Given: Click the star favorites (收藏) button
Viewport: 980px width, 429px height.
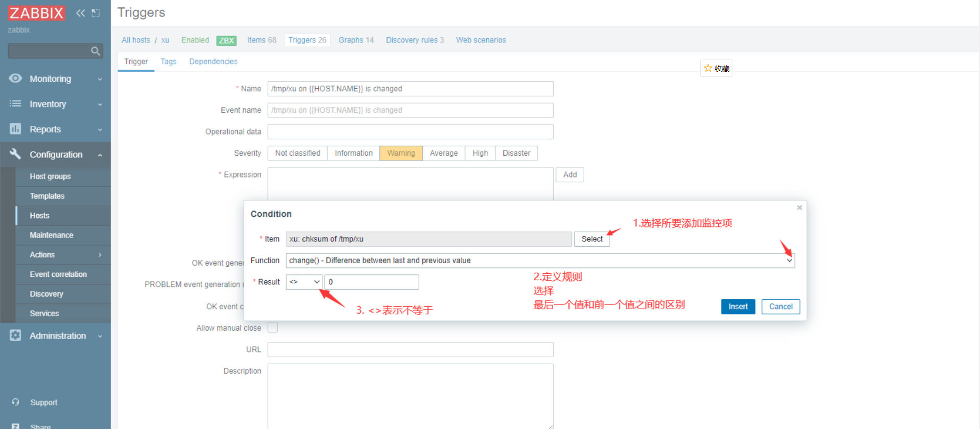Looking at the screenshot, I should coord(716,68).
